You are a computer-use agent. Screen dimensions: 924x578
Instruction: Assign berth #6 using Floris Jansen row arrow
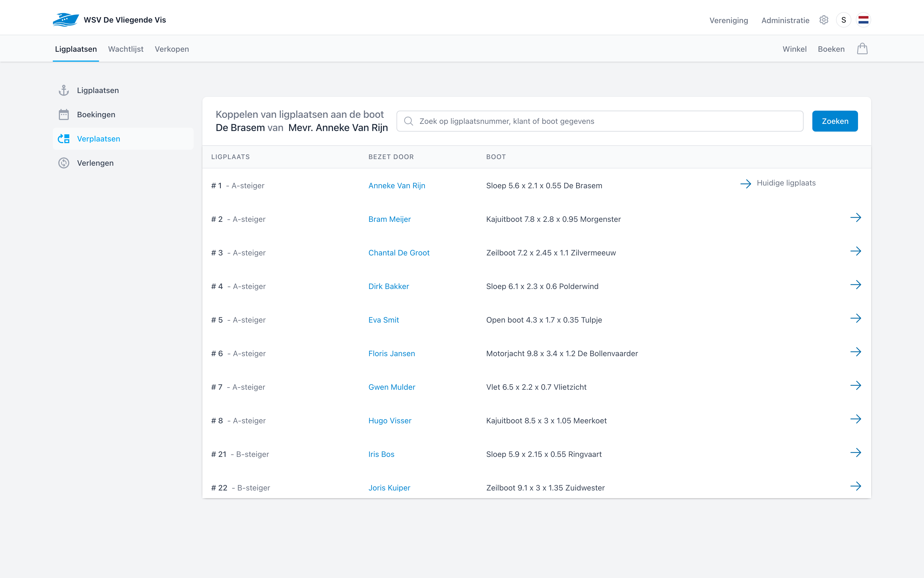tap(856, 352)
